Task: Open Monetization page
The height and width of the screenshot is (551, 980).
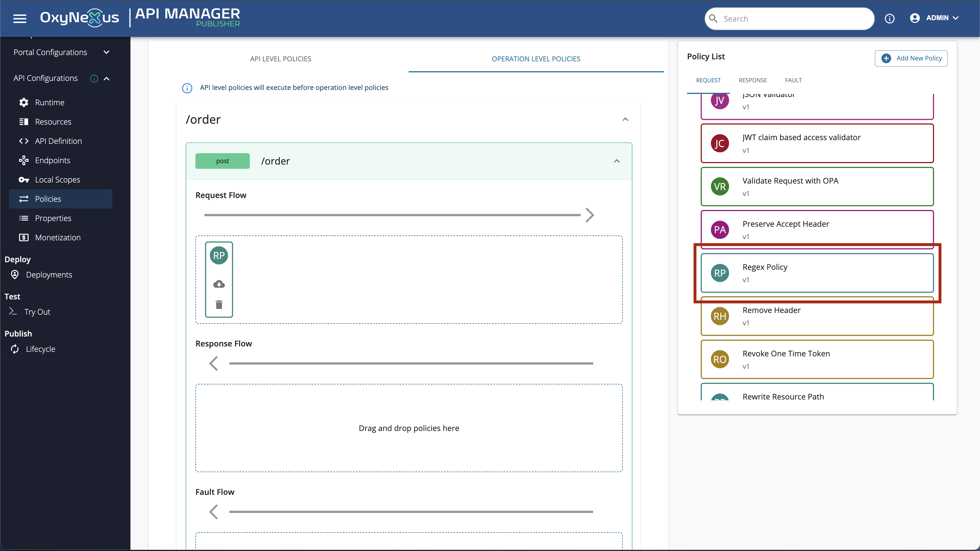Action: 58,237
